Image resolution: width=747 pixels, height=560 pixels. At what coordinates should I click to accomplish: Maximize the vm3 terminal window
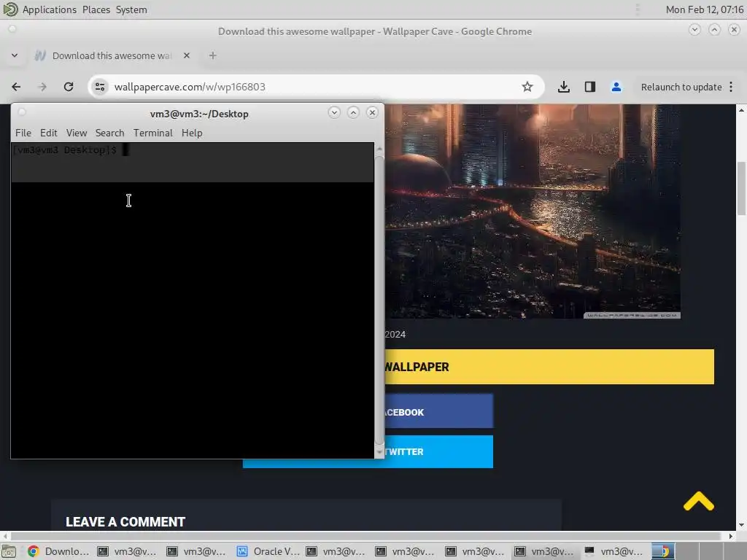353,112
